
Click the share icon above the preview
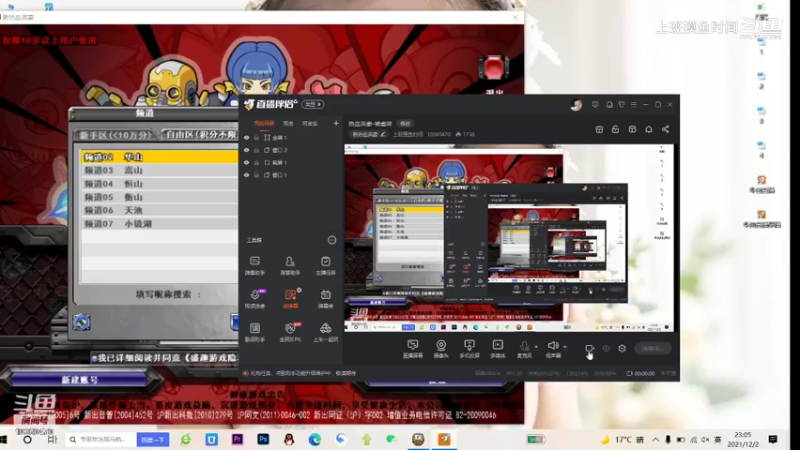pos(665,130)
